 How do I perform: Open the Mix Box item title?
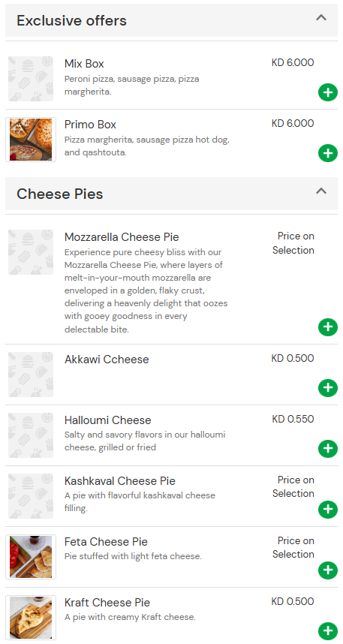[x=84, y=64]
